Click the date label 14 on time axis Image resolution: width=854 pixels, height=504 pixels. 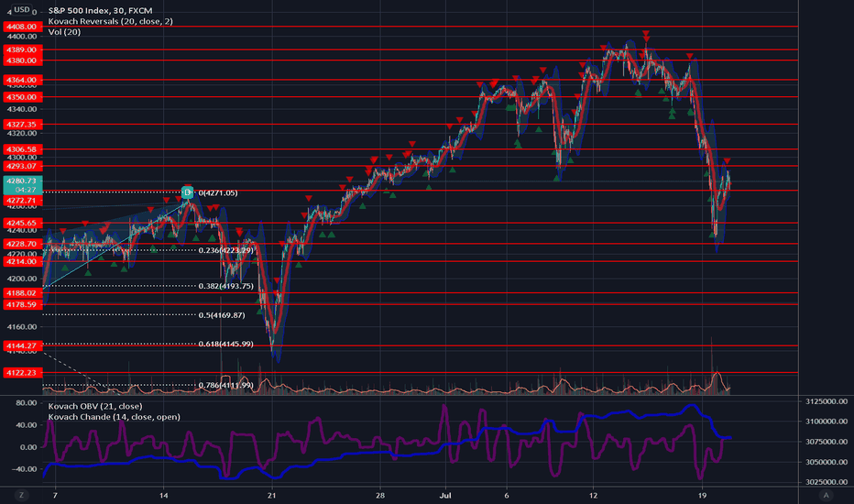pyautogui.click(x=163, y=495)
